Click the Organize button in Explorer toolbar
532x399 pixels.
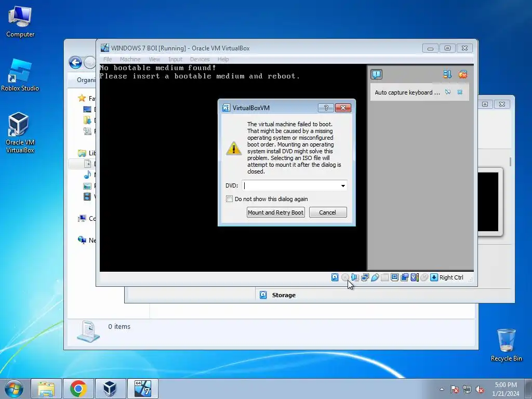(x=86, y=79)
